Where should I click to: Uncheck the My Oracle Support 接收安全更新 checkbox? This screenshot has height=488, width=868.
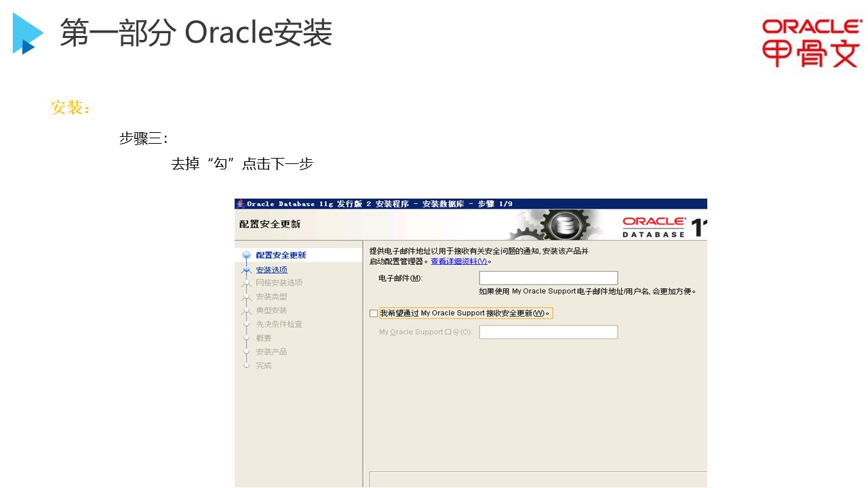374,313
